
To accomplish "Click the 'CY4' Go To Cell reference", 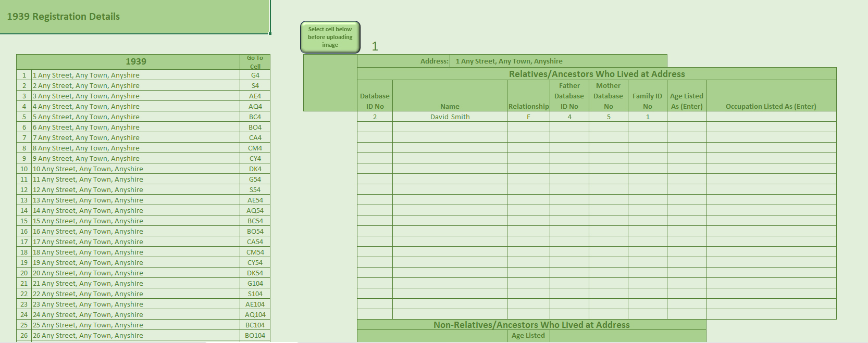I will tap(255, 159).
